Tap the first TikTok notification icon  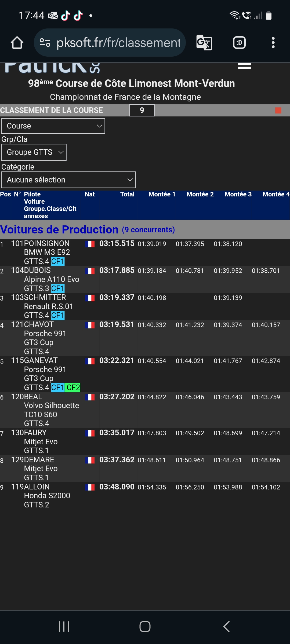coord(66,16)
